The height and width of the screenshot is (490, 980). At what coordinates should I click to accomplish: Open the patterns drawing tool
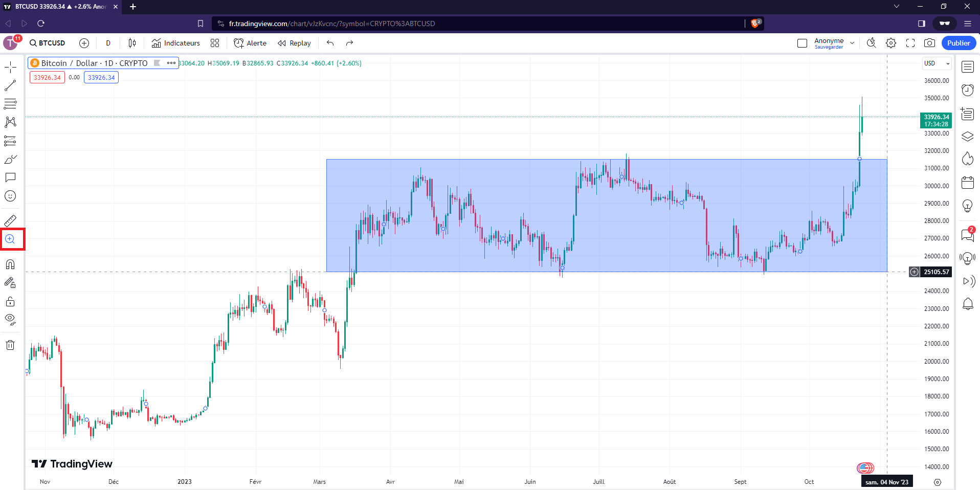tap(10, 122)
